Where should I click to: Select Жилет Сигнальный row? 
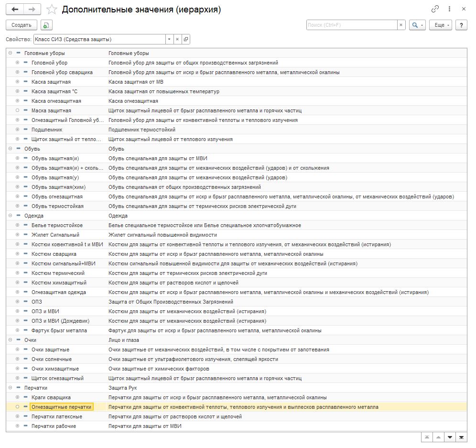236,235
